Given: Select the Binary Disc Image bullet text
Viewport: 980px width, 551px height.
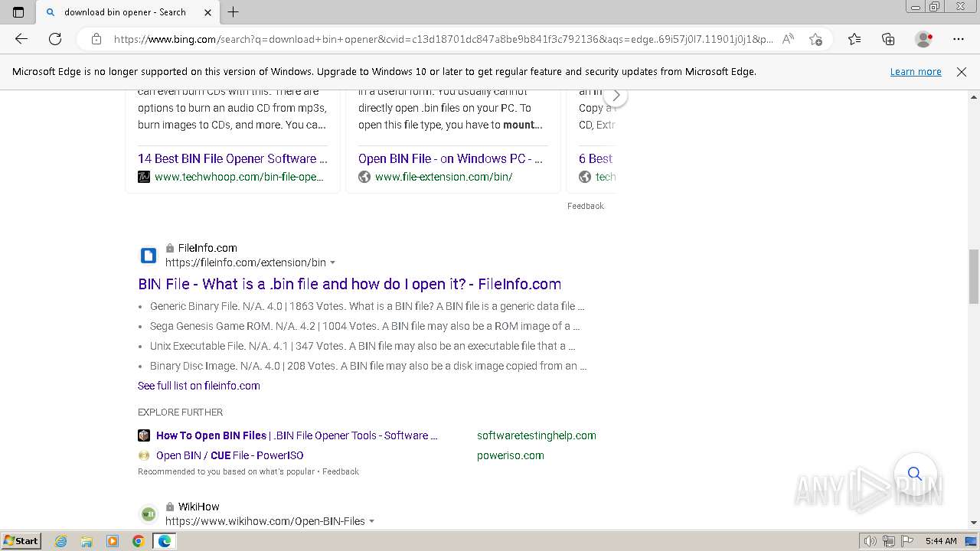Looking at the screenshot, I should [369, 366].
